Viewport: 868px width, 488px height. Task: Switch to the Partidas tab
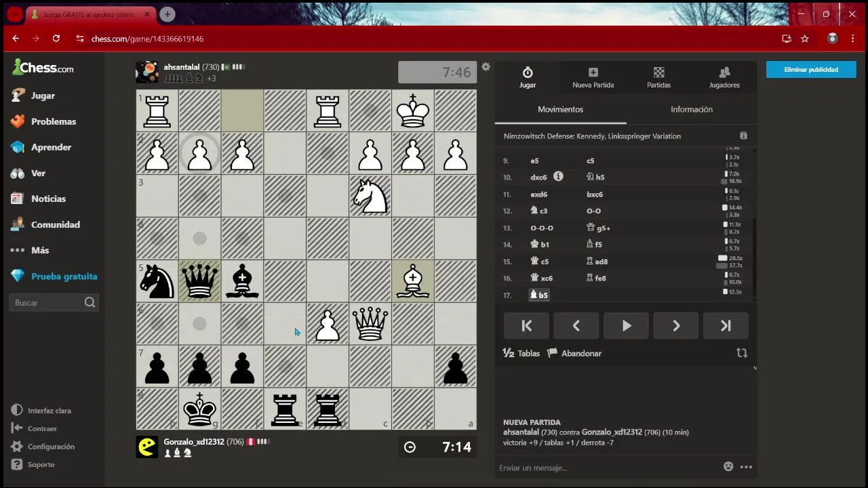pos(658,77)
